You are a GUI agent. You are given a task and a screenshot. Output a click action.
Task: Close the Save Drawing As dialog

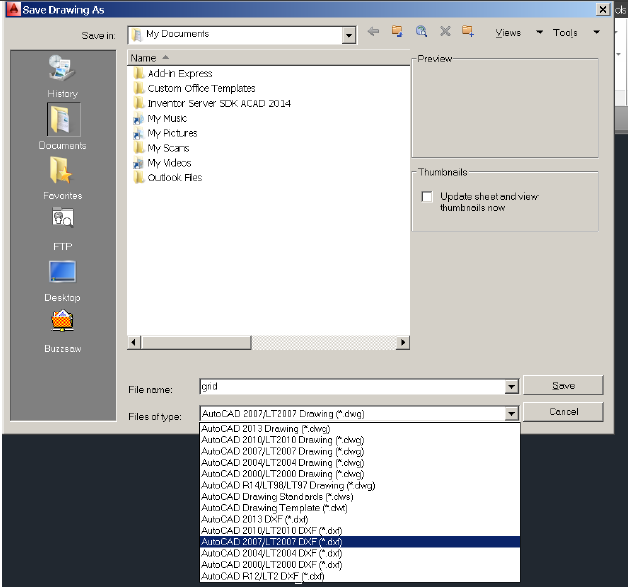click(603, 9)
